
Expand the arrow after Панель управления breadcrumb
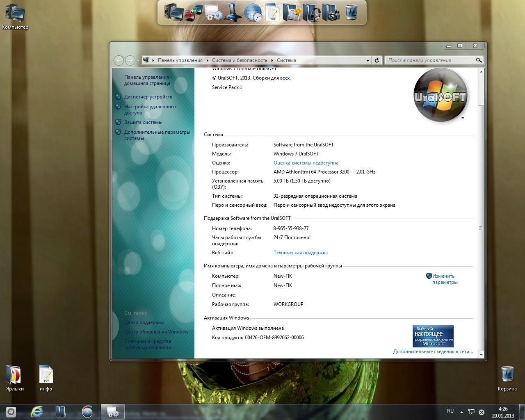click(208, 60)
